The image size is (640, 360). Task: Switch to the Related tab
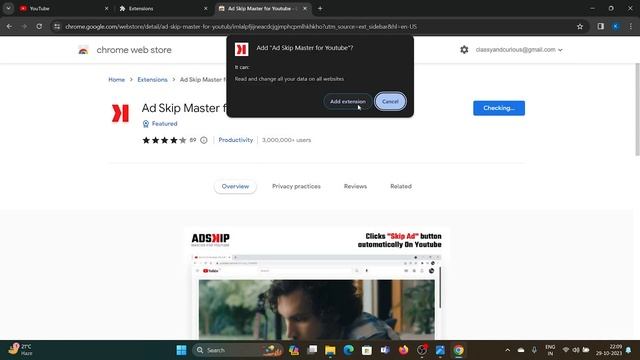point(401,187)
